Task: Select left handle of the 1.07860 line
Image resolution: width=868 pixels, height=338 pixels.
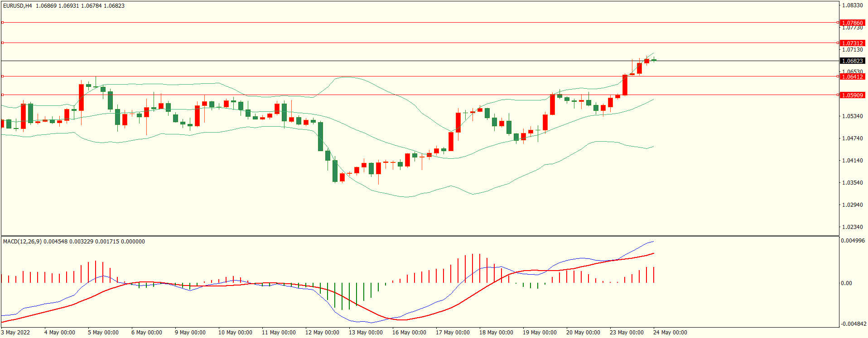Action: [x=2, y=22]
